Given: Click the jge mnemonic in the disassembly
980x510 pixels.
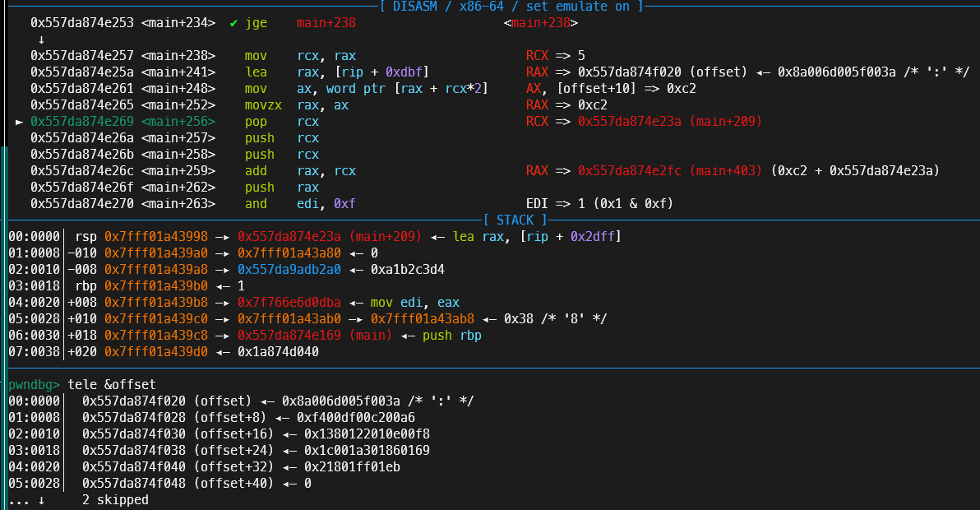Looking at the screenshot, I should (256, 23).
